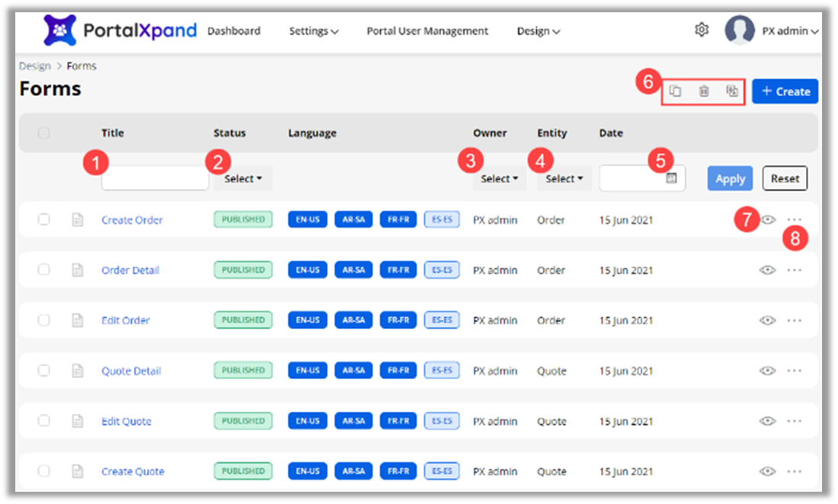Screen dimensions: 838x504
Task: Open the Entity filter Select dropdown
Action: click(564, 179)
